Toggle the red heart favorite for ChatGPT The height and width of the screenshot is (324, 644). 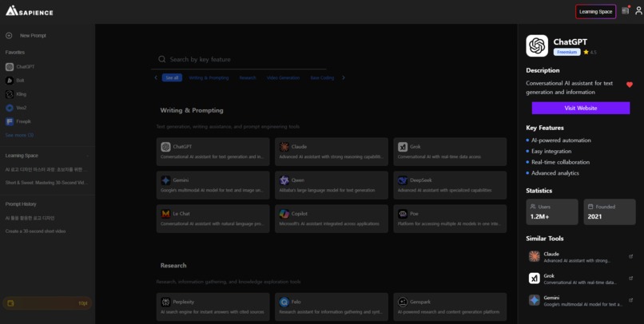tap(629, 85)
